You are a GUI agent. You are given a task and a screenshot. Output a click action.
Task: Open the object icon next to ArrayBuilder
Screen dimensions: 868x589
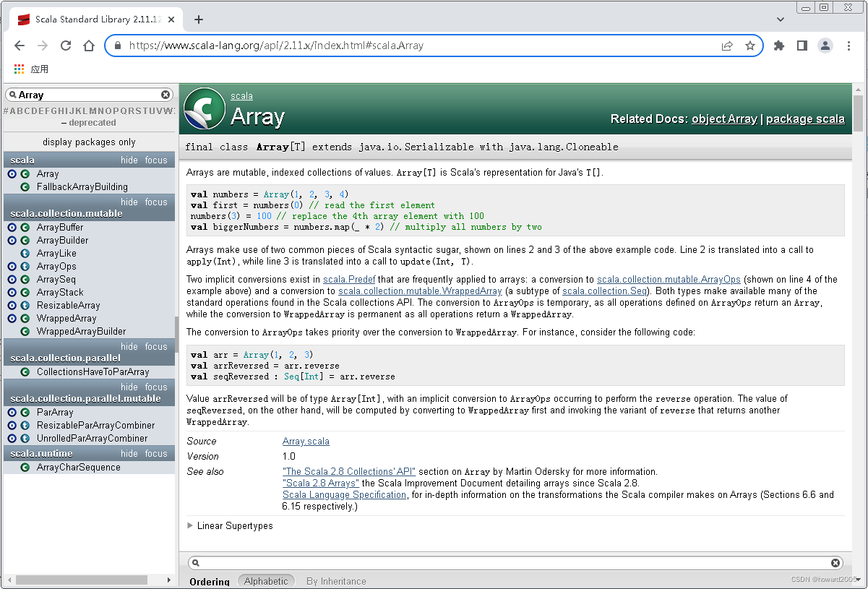click(12, 241)
